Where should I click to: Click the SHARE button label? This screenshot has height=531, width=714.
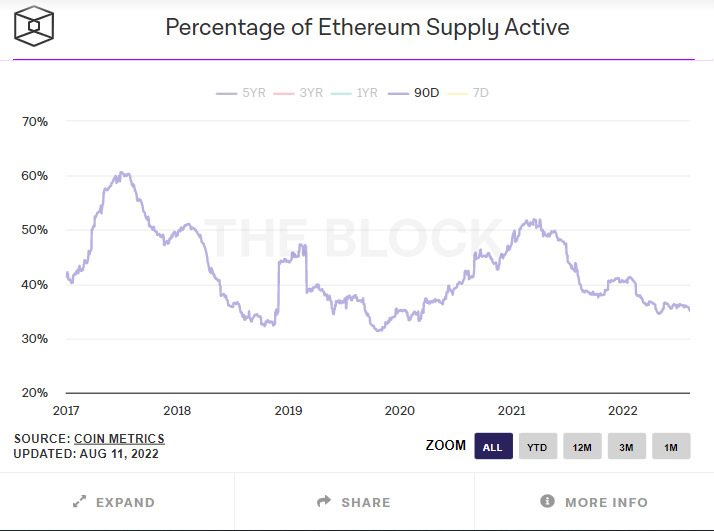[x=364, y=502]
